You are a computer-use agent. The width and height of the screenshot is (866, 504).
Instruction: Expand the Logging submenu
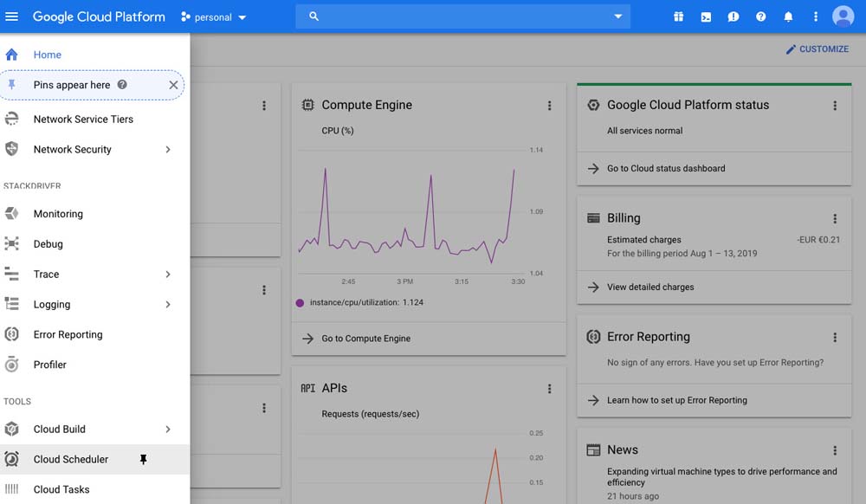(x=168, y=305)
